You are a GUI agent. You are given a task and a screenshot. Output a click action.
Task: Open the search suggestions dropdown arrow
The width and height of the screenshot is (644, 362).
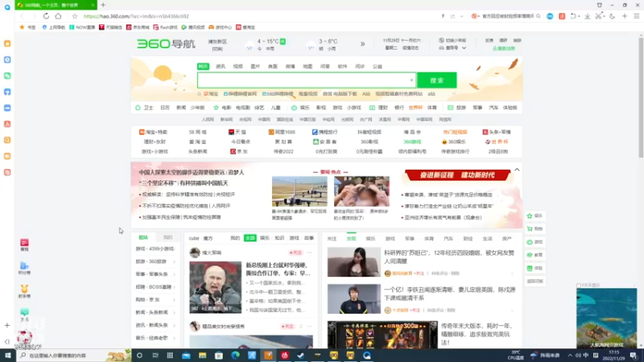pos(411,80)
